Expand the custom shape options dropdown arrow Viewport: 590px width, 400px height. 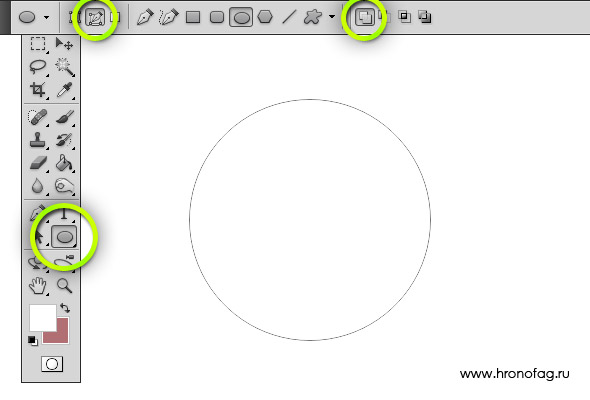tap(331, 17)
